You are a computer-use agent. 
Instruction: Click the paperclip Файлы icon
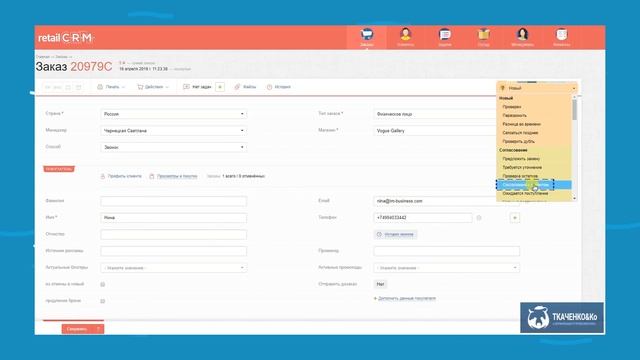[237, 87]
